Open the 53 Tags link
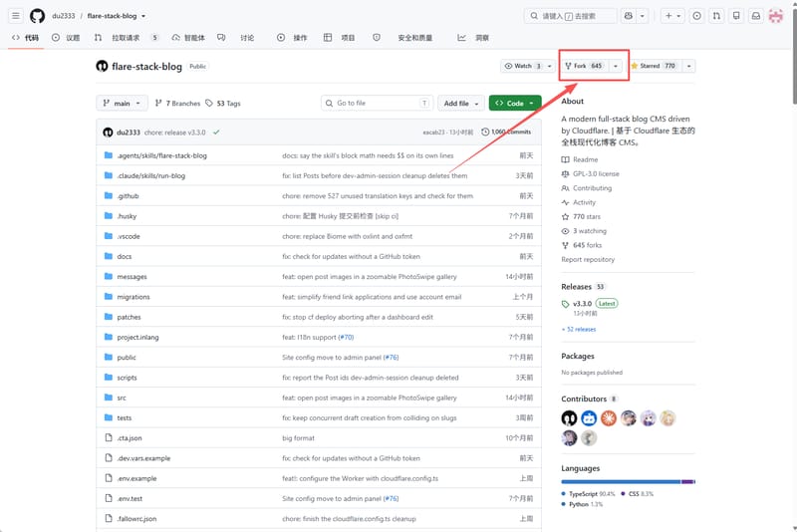The image size is (797, 532). coord(223,104)
